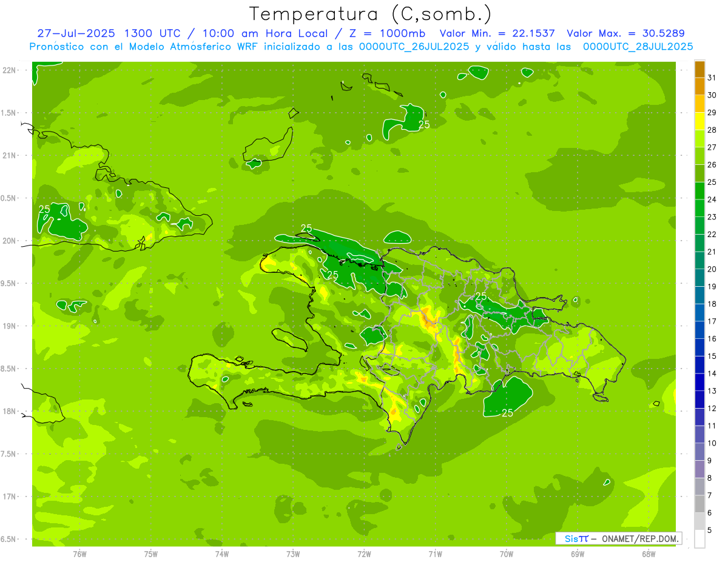Click the '68W' longitude axis label
728x562 pixels.
point(649,554)
